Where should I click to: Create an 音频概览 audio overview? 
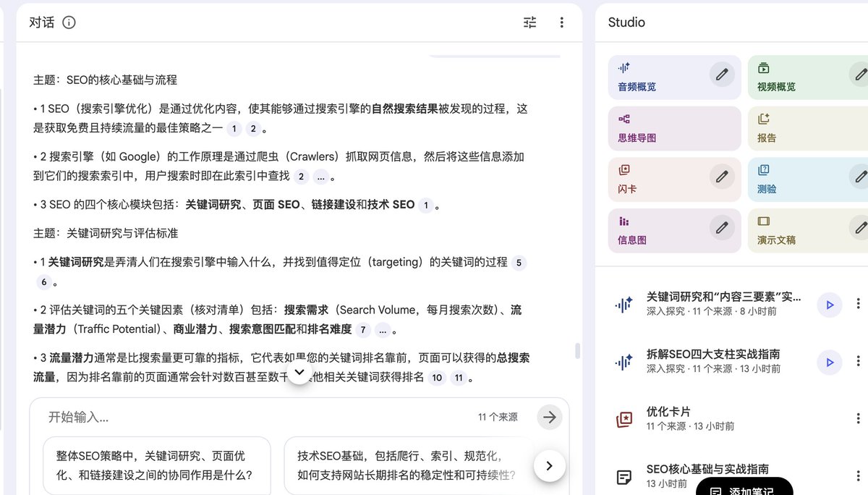coord(675,77)
